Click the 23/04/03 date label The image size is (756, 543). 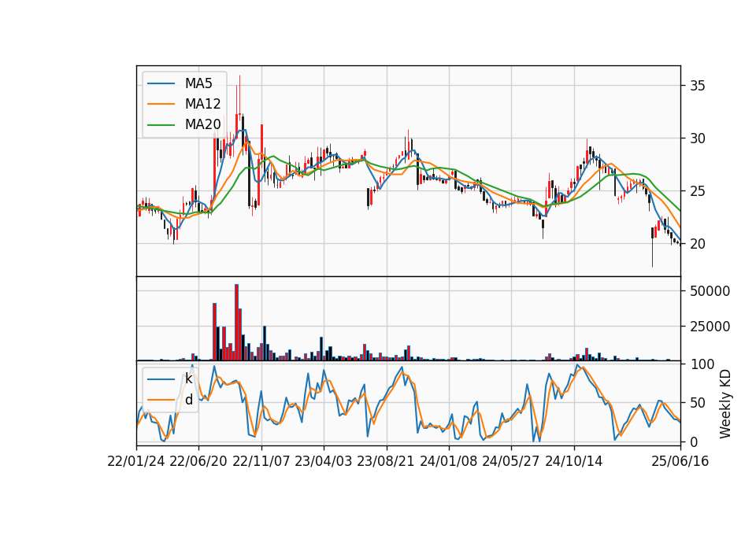point(324,461)
